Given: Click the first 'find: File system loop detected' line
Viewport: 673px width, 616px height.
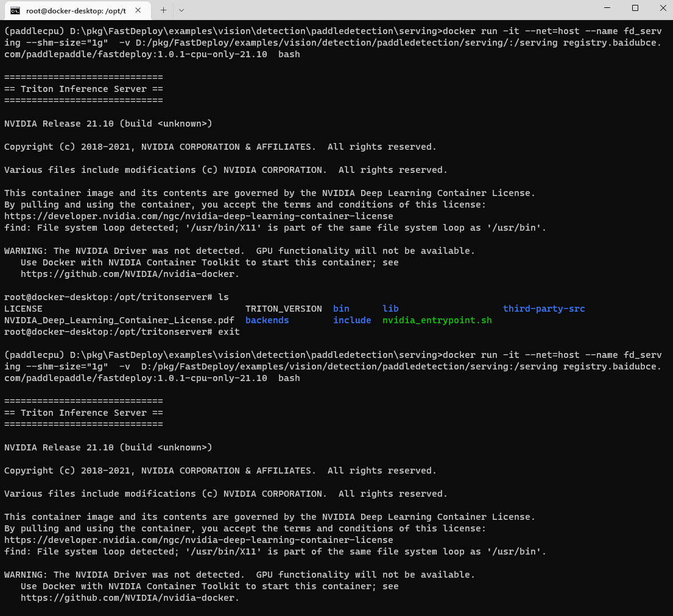Looking at the screenshot, I should [x=275, y=228].
